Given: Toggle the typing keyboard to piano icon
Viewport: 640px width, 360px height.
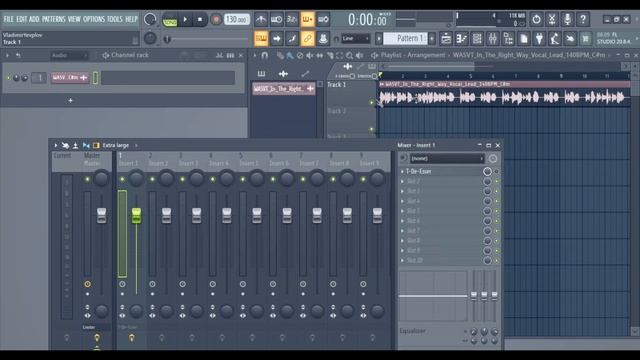Looking at the screenshot, I should [x=261, y=39].
